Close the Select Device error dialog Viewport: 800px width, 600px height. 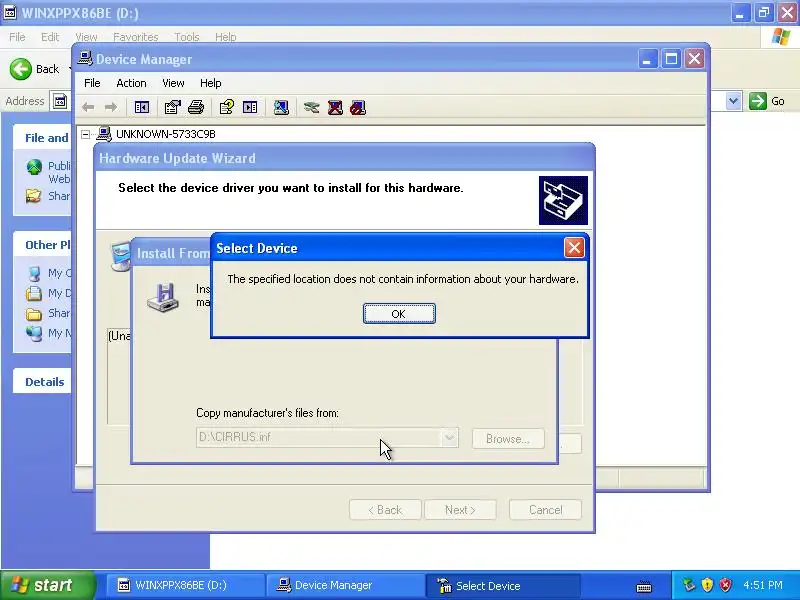[x=574, y=247]
